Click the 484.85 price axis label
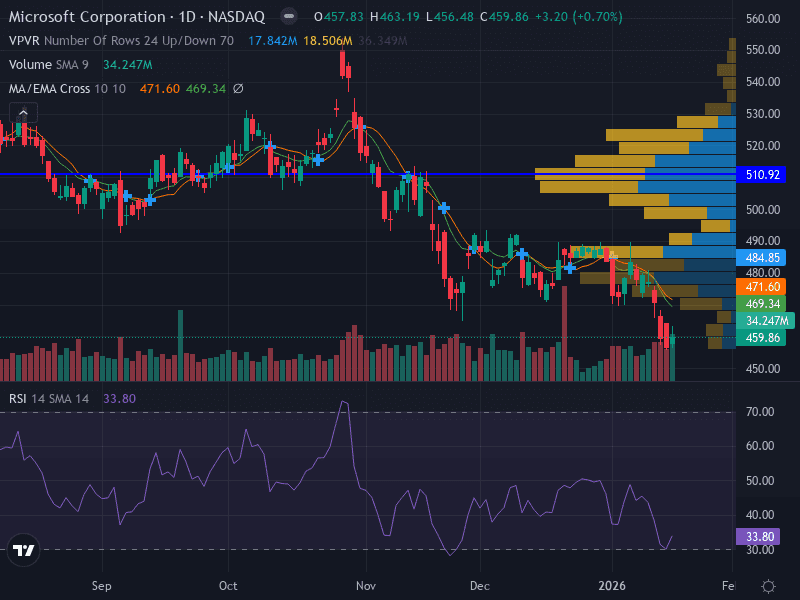This screenshot has width=800, height=600. click(x=762, y=258)
